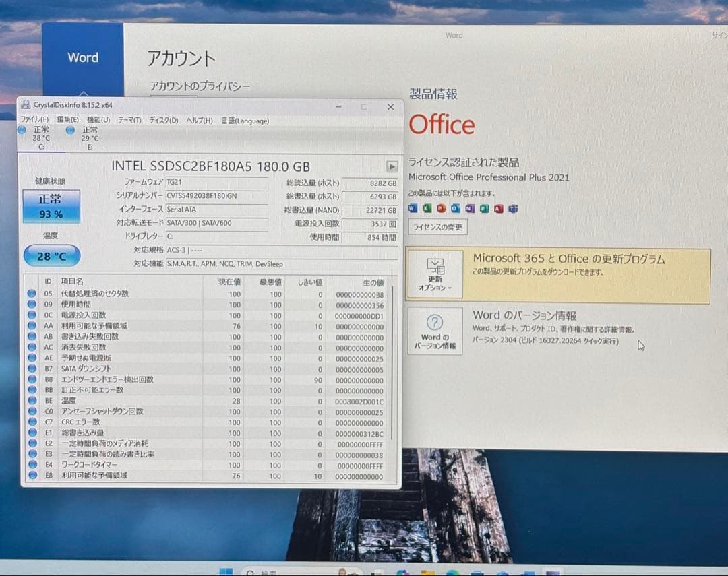Click the status icon of row B7 SATAダウンシフト
This screenshot has width=728, height=576.
tap(32, 368)
